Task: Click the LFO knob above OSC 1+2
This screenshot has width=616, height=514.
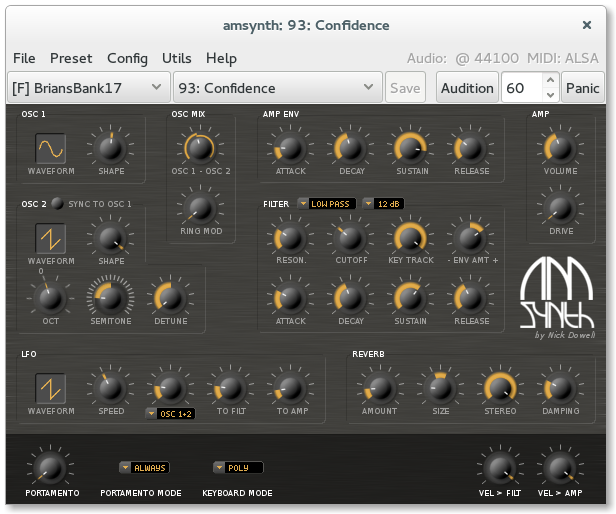Action: 170,388
